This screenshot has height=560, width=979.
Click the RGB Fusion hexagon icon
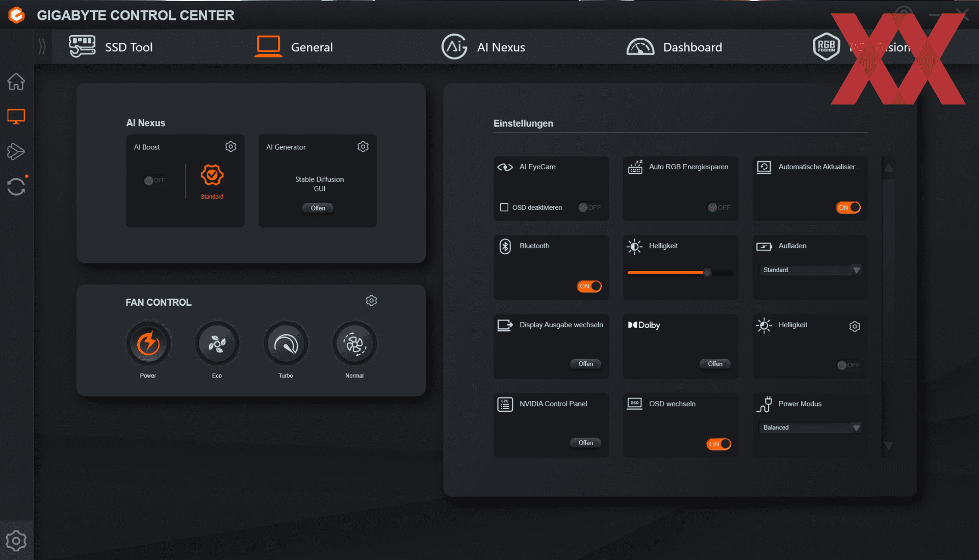(x=826, y=47)
